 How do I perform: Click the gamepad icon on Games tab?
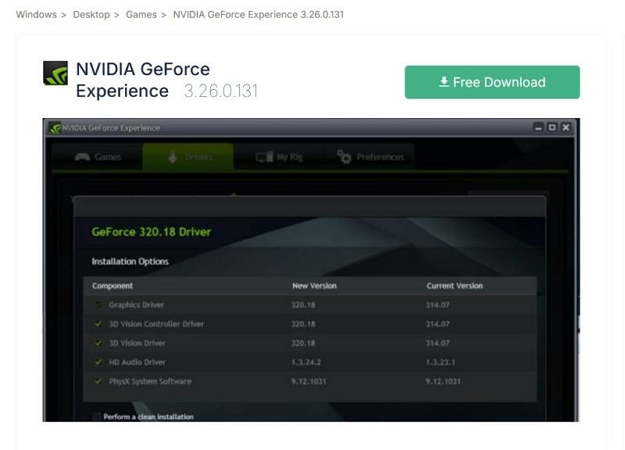click(83, 157)
